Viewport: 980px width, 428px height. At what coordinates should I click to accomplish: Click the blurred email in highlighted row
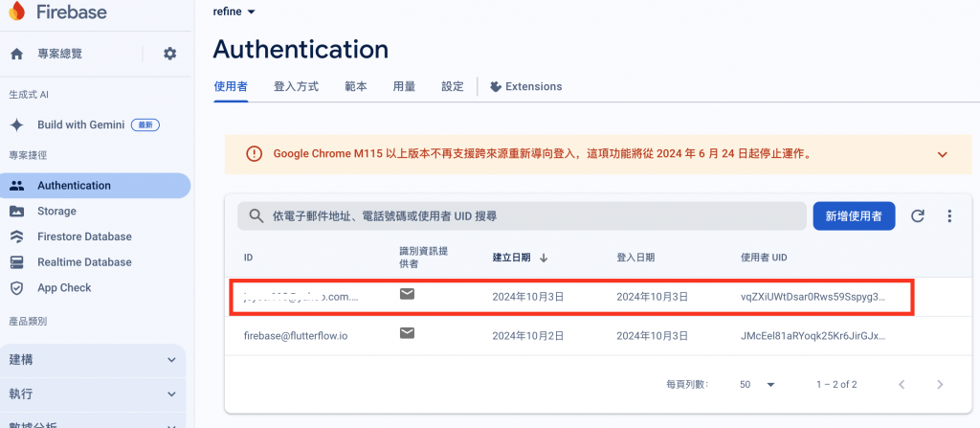[301, 297]
